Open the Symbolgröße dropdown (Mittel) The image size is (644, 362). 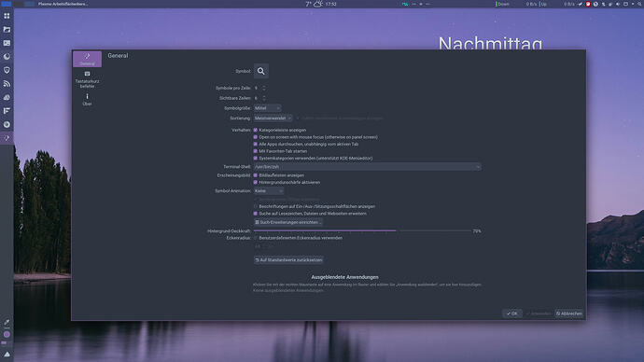click(267, 108)
